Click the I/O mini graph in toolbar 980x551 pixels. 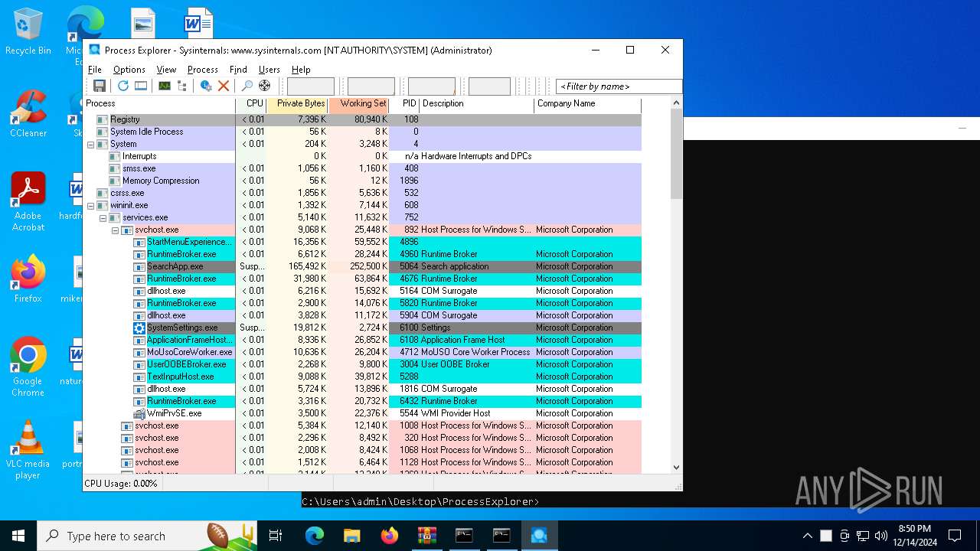(431, 86)
